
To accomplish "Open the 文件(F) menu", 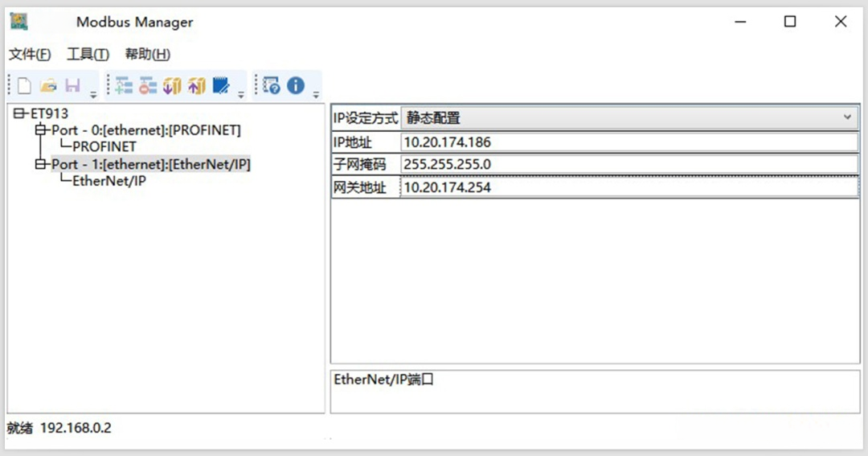I will tap(30, 55).
